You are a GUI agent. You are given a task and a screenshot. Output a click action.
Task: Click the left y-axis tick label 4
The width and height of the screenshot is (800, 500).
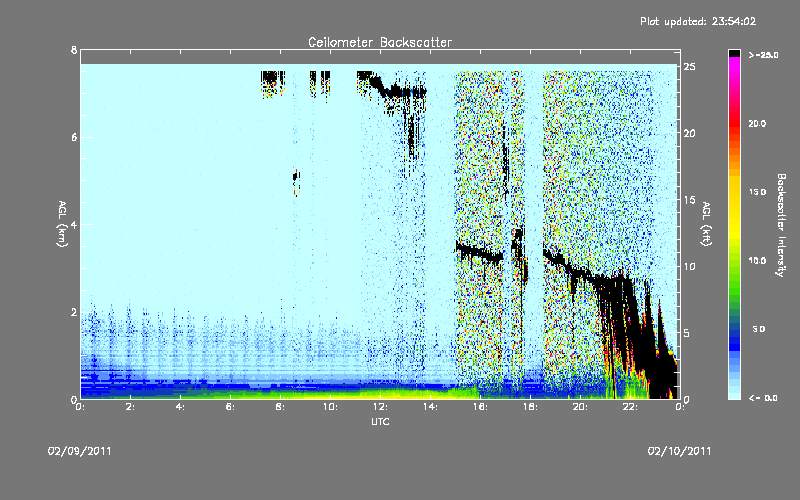tap(74, 224)
